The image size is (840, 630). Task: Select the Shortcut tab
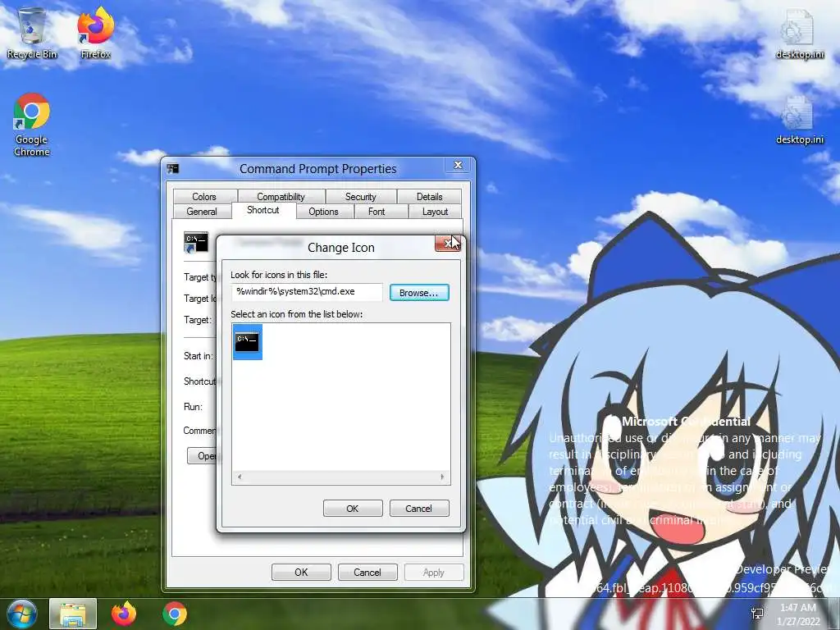pyautogui.click(x=263, y=210)
